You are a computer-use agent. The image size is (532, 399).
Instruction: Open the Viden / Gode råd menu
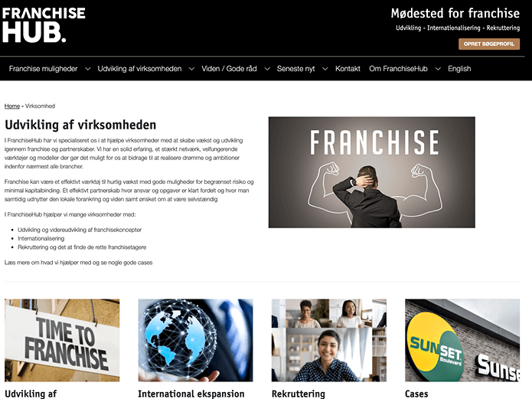(x=229, y=69)
